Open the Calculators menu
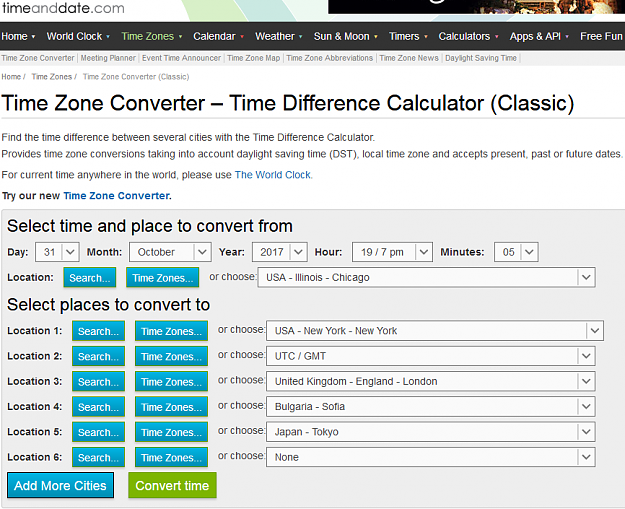The image size is (625, 509). pos(468,36)
